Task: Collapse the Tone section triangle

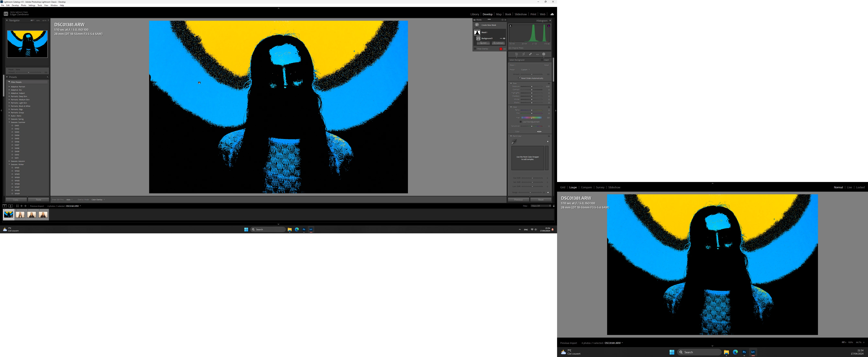Action: [x=511, y=83]
